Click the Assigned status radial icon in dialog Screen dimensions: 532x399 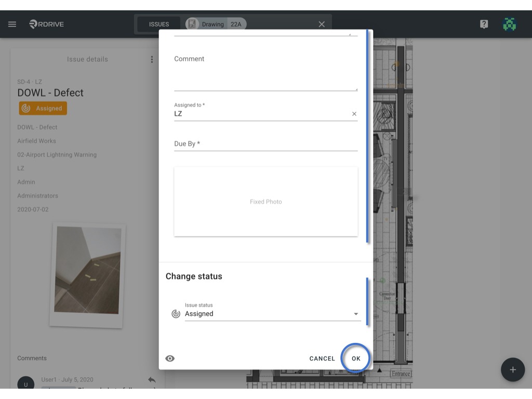(x=176, y=314)
